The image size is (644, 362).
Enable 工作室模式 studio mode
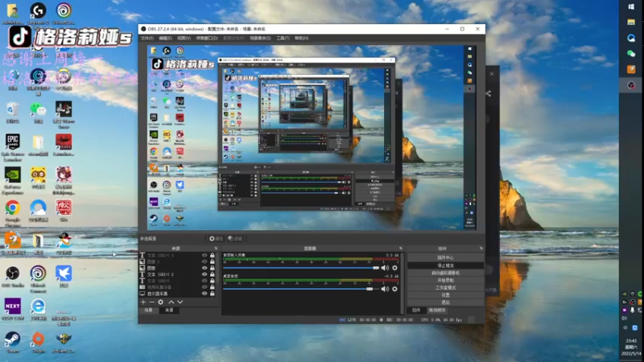445,288
